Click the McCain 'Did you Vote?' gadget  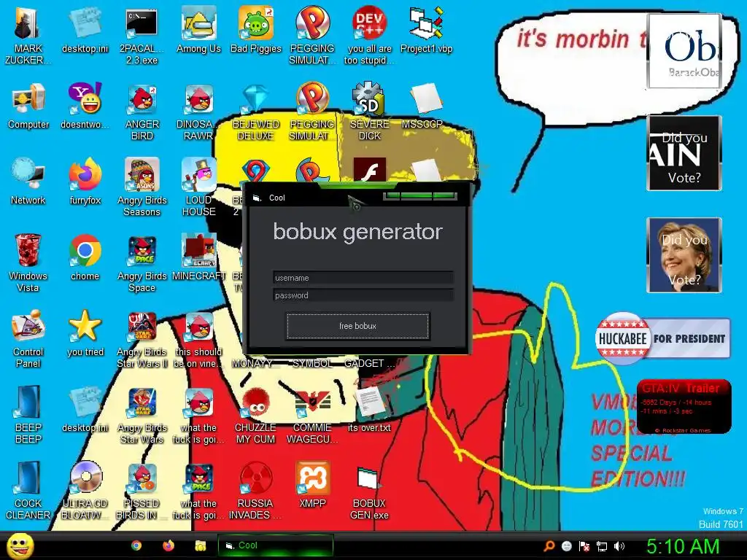(x=684, y=153)
